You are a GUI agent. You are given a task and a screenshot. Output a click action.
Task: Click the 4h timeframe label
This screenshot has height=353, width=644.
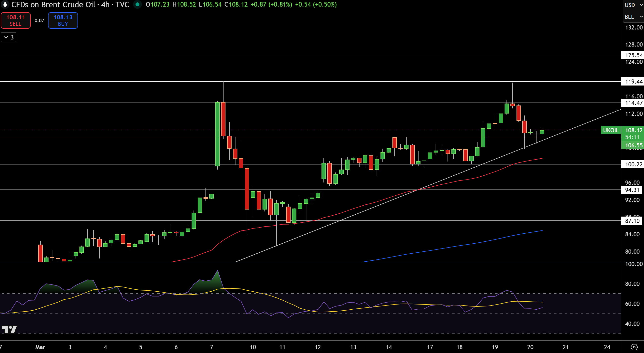click(105, 4)
